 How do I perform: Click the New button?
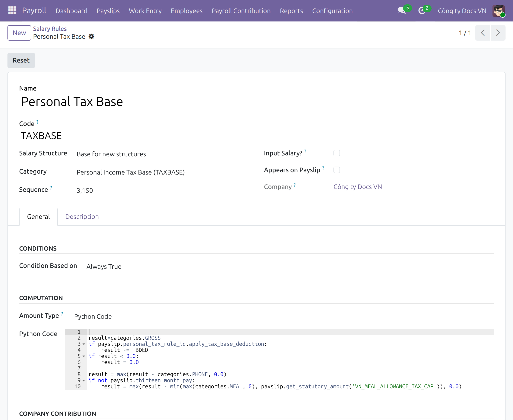pos(19,33)
